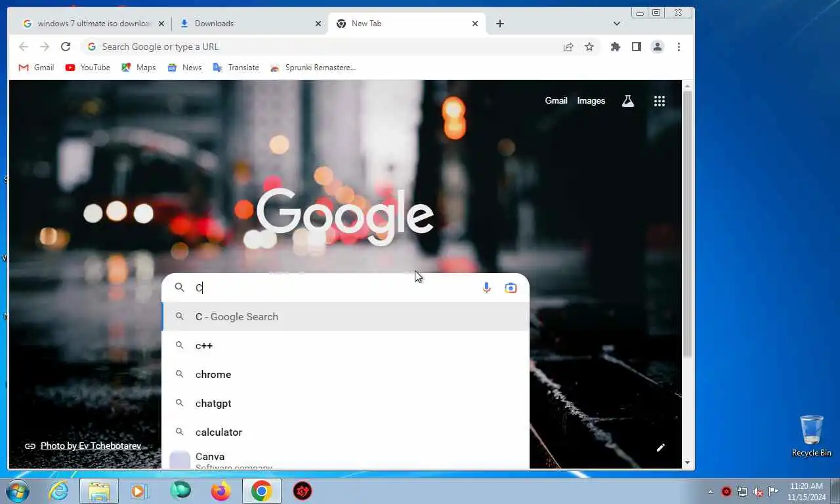
Task: Open the network tray icon
Action: (742, 492)
